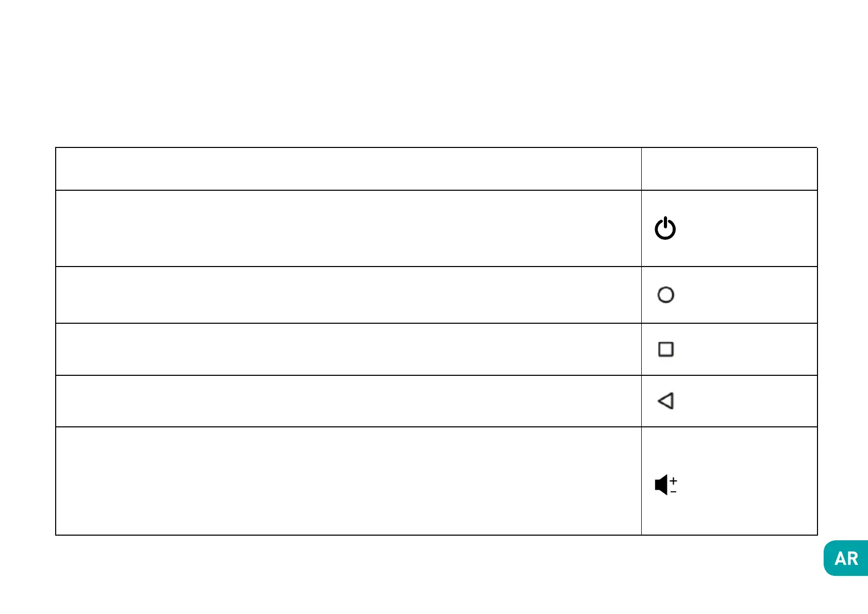Click the power button icon
Image resolution: width=868 pixels, height=614 pixels.
click(x=665, y=228)
